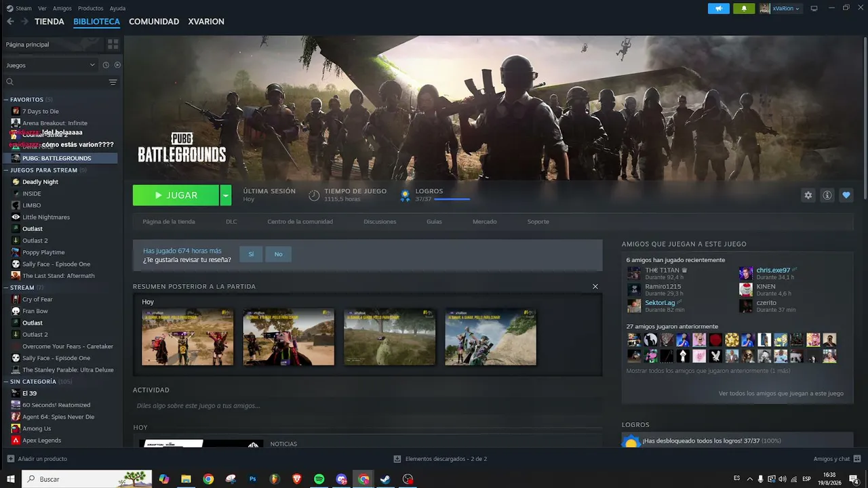868x488 pixels.
Task: Open the play options dropdown arrow
Action: [x=225, y=195]
